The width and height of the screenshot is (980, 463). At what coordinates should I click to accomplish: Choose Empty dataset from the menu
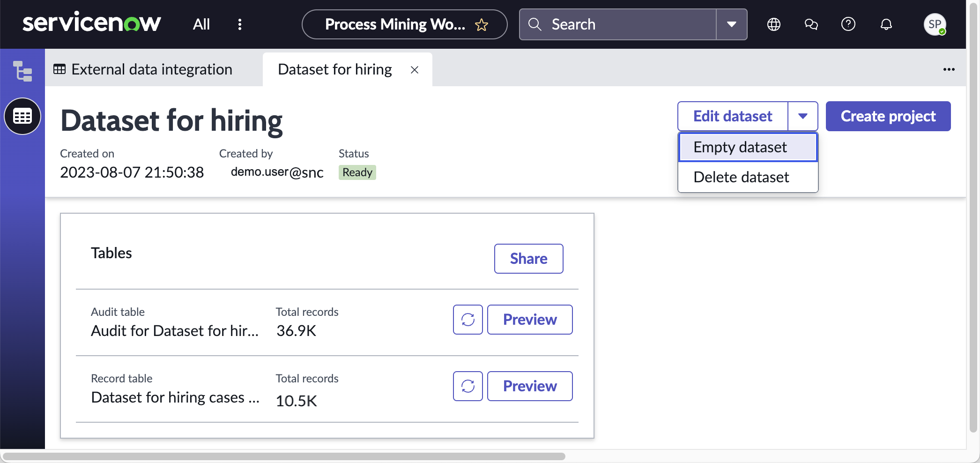click(x=748, y=147)
